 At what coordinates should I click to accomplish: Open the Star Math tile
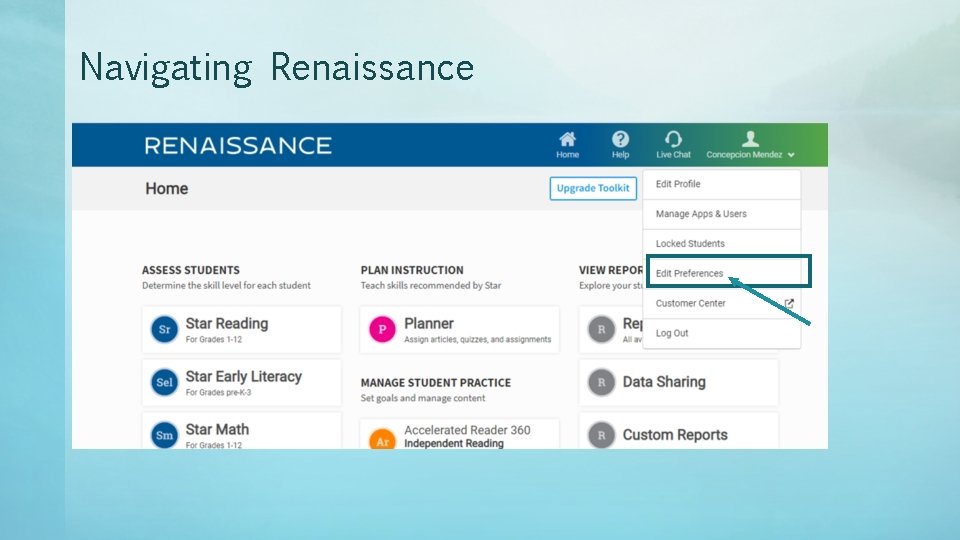(241, 431)
